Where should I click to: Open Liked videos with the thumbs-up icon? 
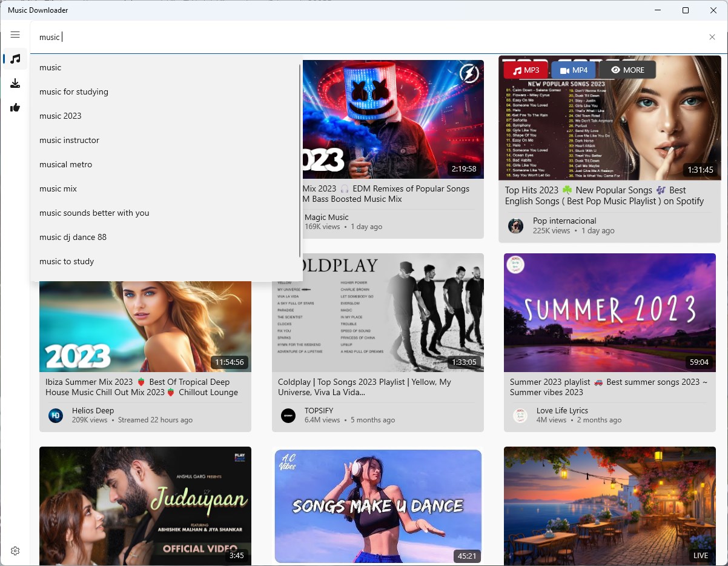15,107
